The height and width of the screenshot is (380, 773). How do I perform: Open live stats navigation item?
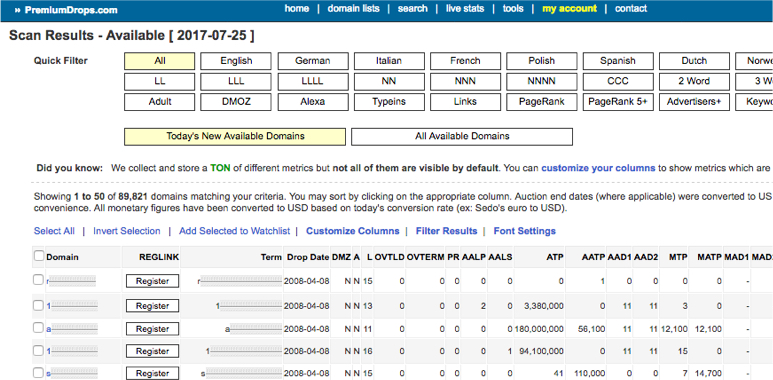point(465,9)
